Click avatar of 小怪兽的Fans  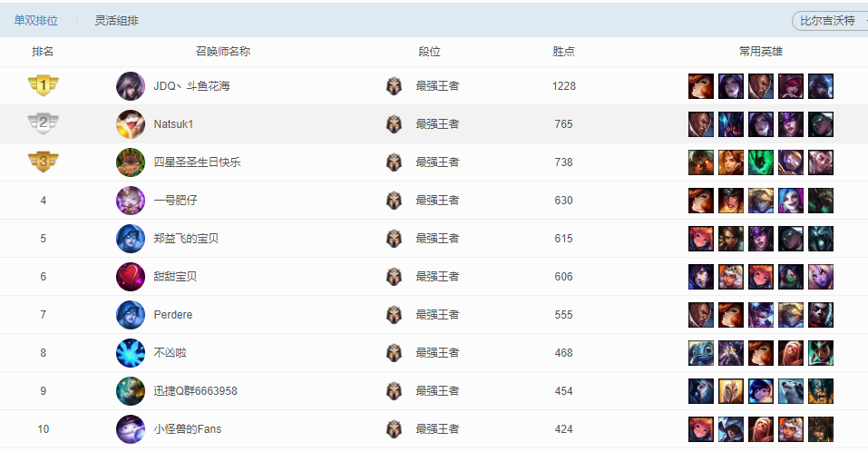[x=131, y=429]
